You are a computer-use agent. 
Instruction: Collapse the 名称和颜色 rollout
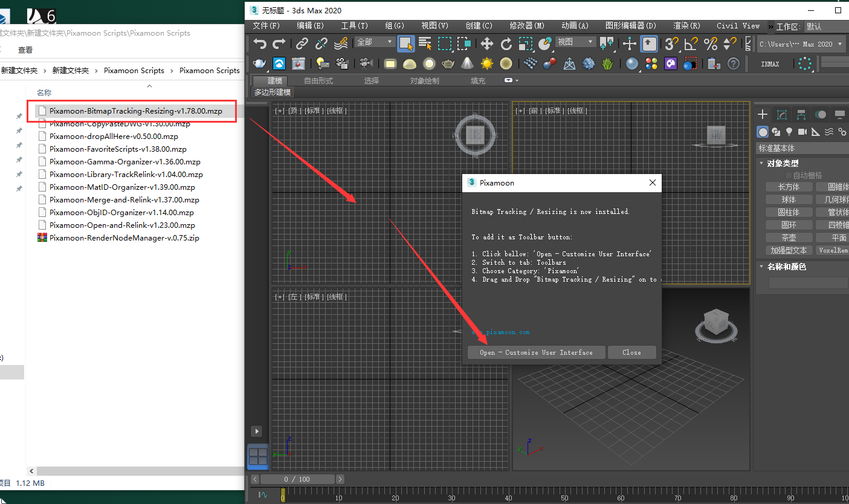coord(786,267)
